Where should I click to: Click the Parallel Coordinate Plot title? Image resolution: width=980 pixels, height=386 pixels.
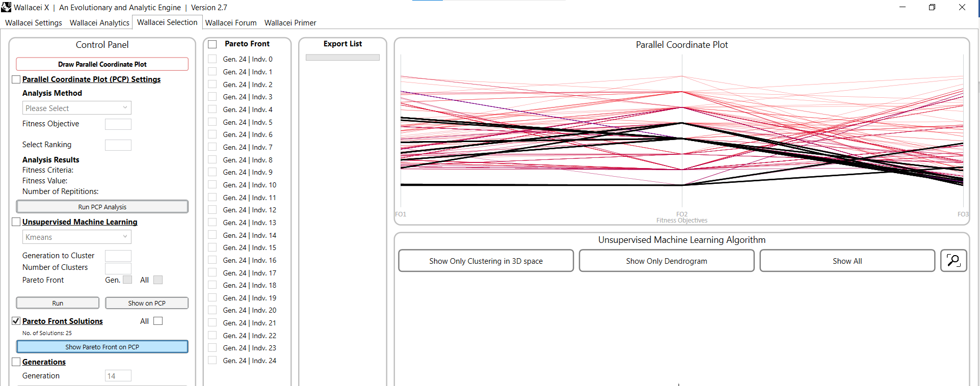682,45
